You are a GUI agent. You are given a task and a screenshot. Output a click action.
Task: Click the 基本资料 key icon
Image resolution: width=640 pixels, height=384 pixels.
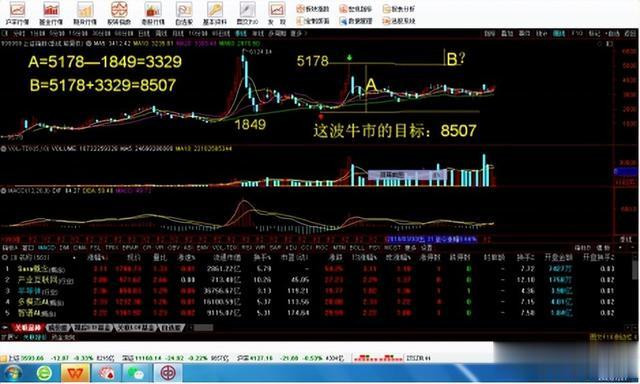tap(215, 13)
